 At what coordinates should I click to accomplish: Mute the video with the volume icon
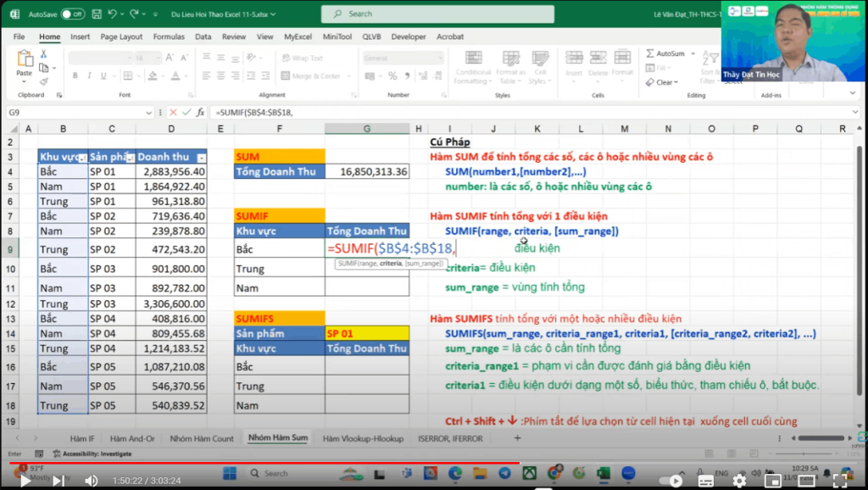pyautogui.click(x=92, y=481)
